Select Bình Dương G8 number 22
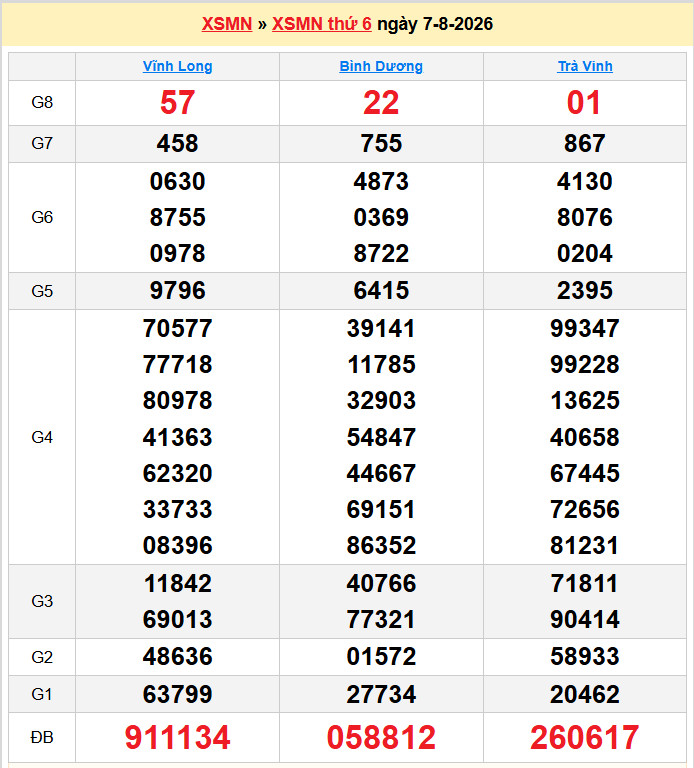694x768 pixels. (381, 103)
